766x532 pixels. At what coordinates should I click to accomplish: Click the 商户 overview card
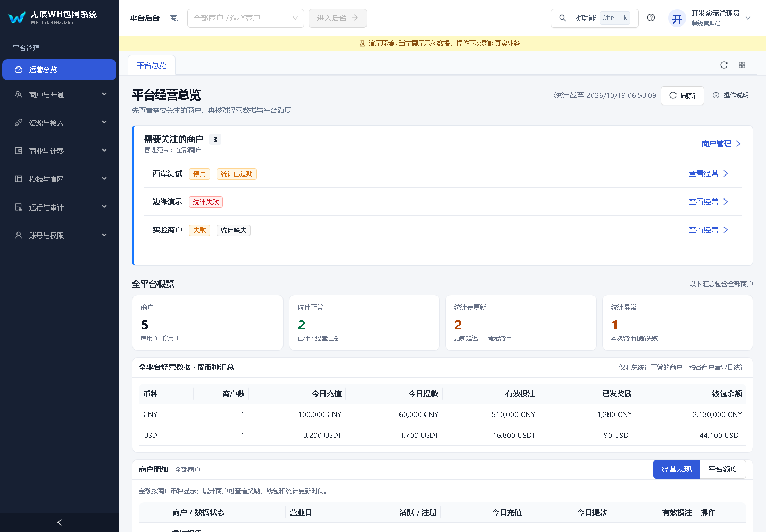coord(207,322)
